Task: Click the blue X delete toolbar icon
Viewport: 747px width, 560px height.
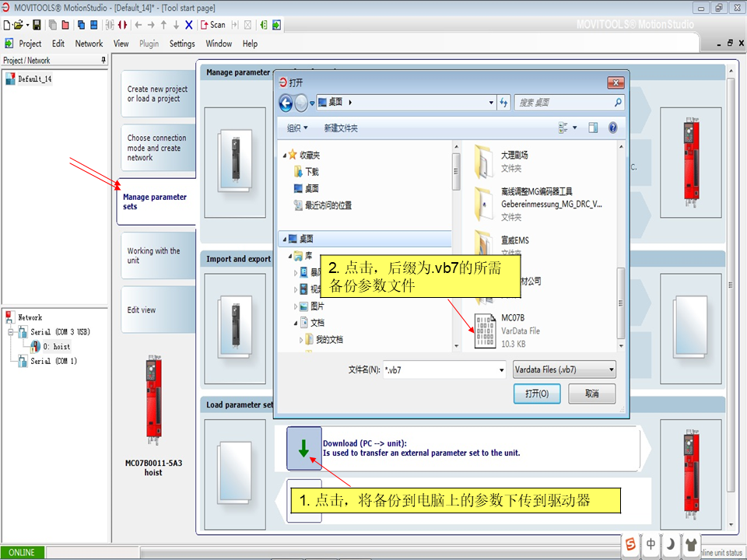Action: click(189, 25)
